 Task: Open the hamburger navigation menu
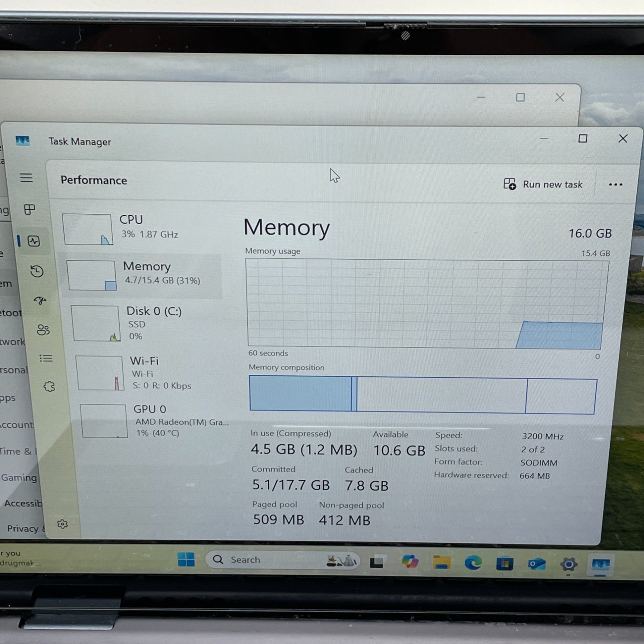tap(26, 178)
